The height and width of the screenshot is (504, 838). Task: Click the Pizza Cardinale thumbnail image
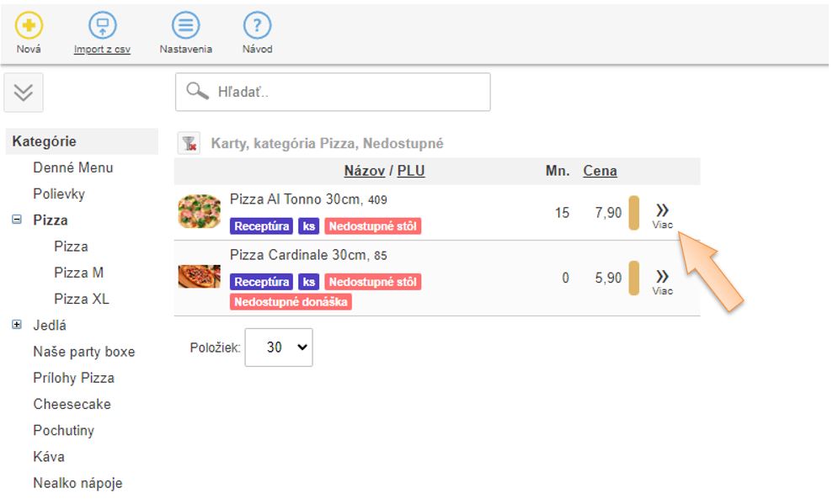(x=200, y=277)
